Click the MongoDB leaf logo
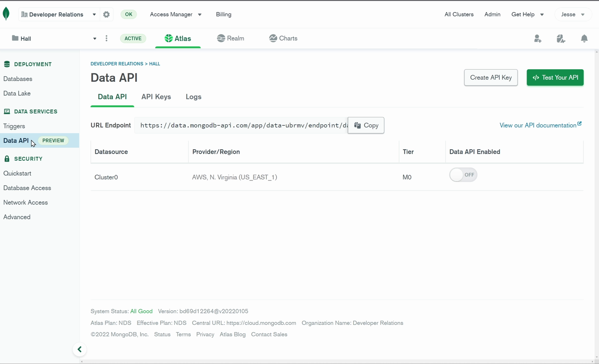The image size is (599, 364). 6,14
